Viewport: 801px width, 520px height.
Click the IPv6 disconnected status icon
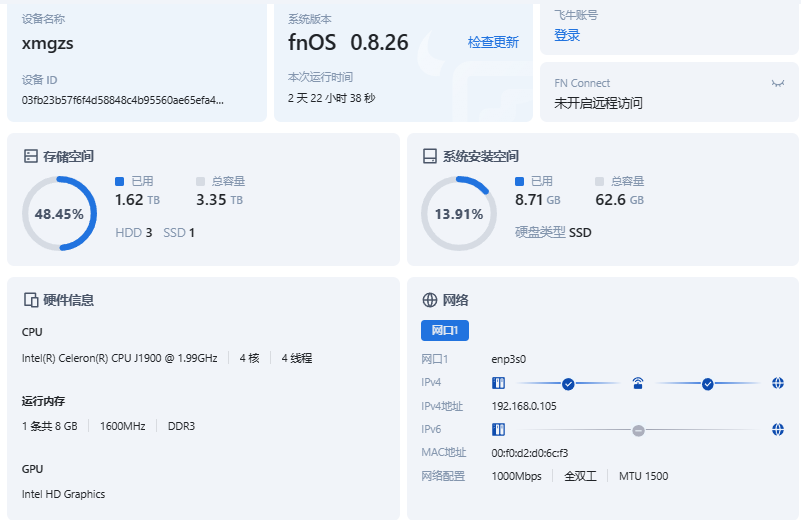638,431
